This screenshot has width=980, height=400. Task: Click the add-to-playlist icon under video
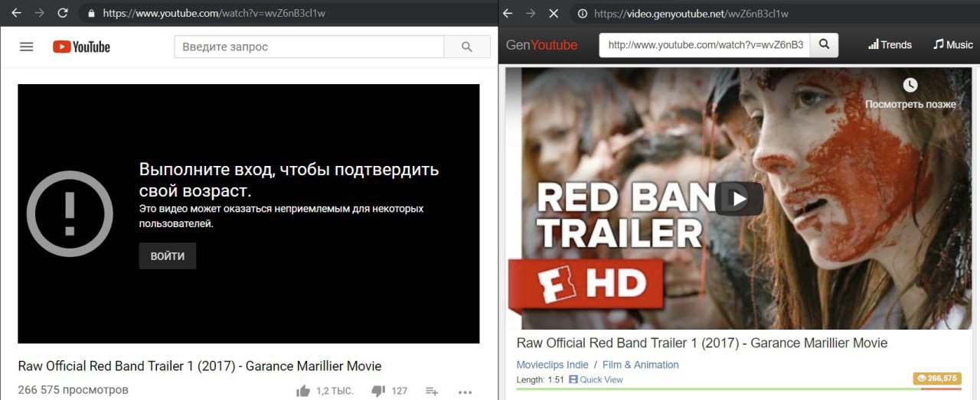432,391
